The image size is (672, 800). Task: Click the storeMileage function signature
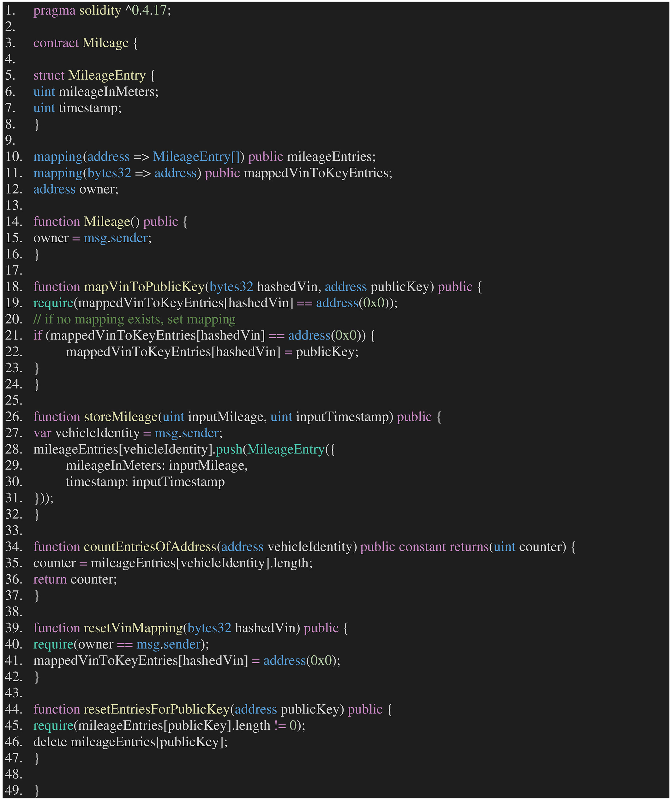[x=237, y=417]
